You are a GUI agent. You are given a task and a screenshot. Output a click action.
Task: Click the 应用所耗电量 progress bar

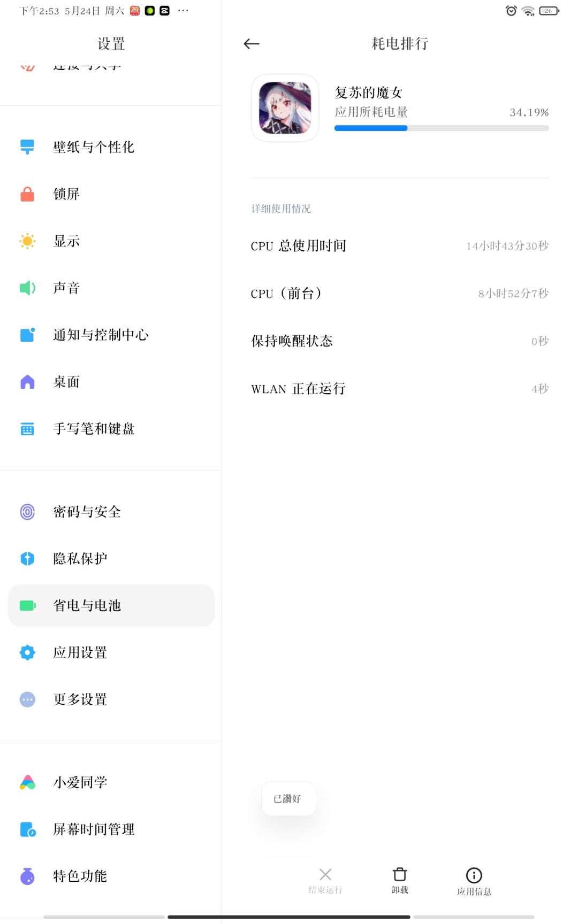click(442, 128)
